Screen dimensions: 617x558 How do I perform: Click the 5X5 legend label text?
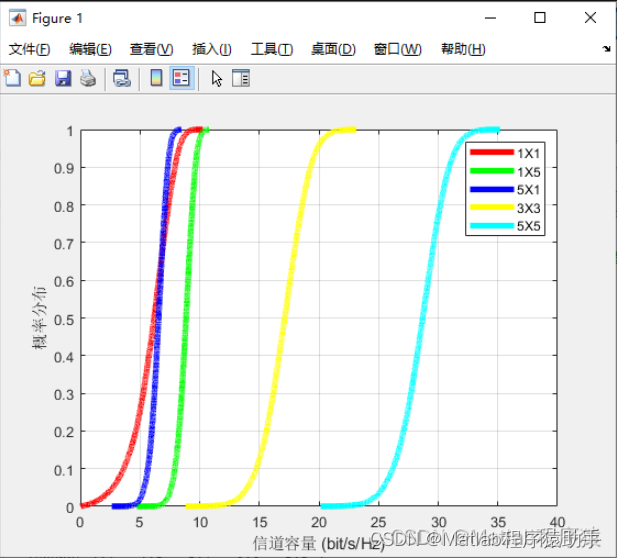click(x=528, y=226)
